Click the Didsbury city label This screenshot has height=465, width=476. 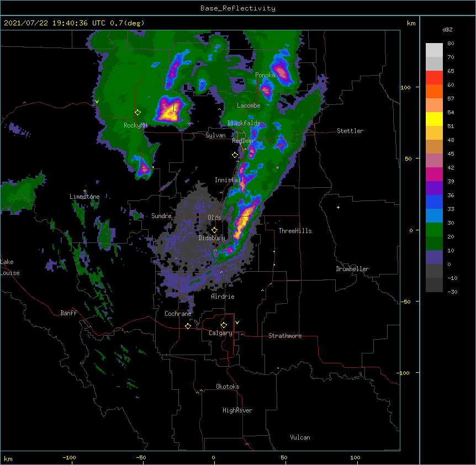click(212, 238)
